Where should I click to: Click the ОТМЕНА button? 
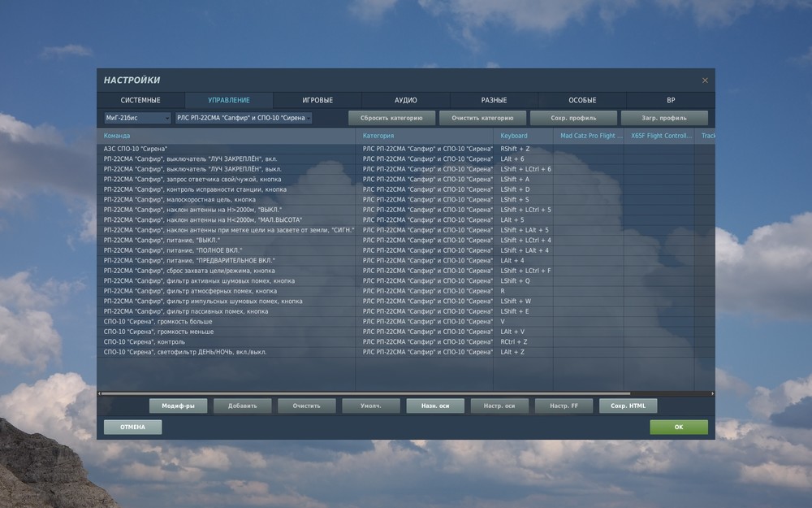coord(132,428)
